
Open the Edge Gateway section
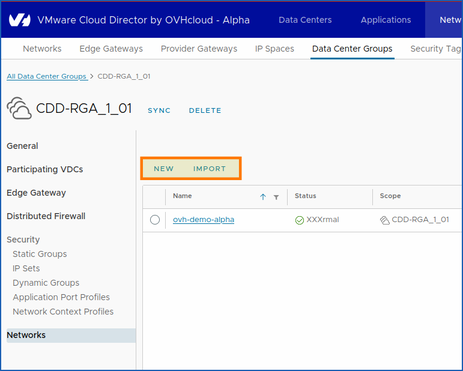tap(36, 193)
